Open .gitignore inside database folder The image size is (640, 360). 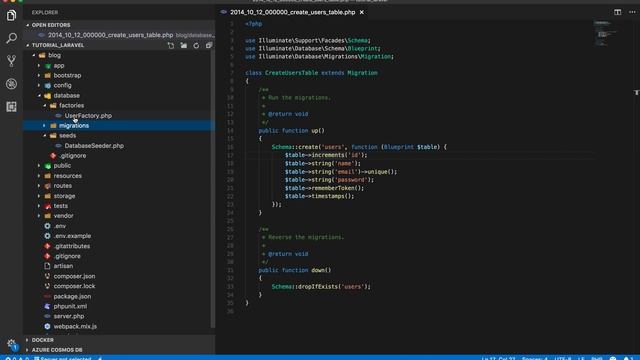coord(73,156)
